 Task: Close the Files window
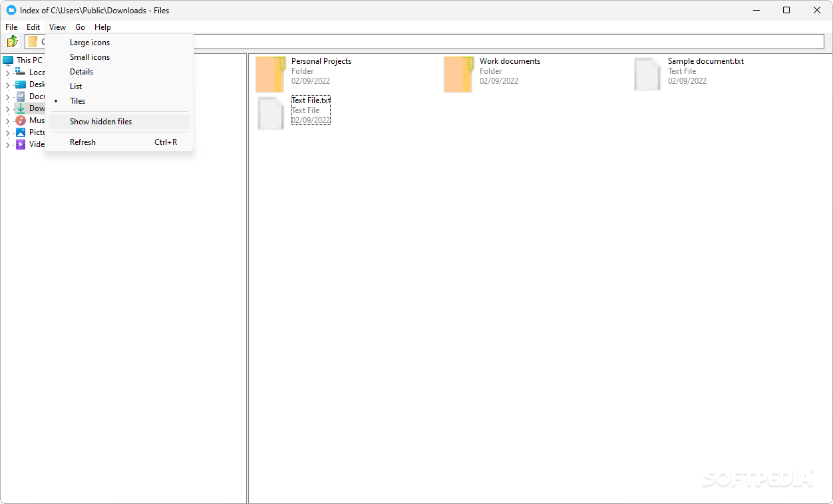(817, 10)
